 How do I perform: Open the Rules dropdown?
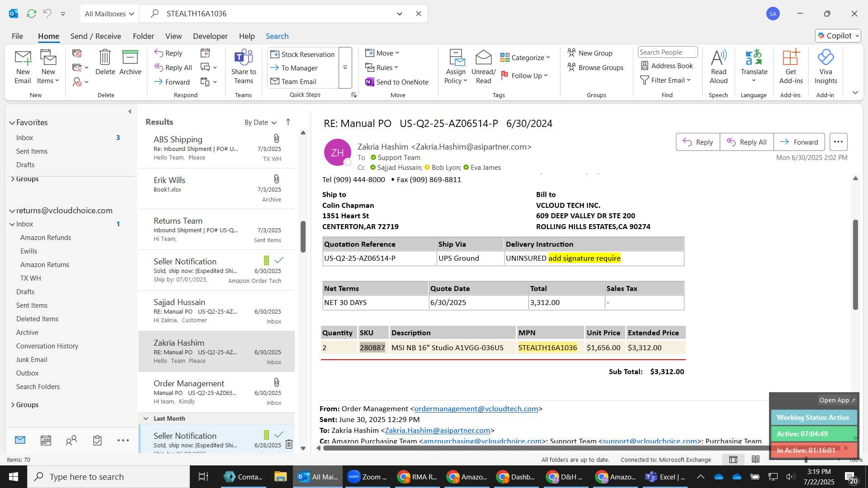point(382,68)
